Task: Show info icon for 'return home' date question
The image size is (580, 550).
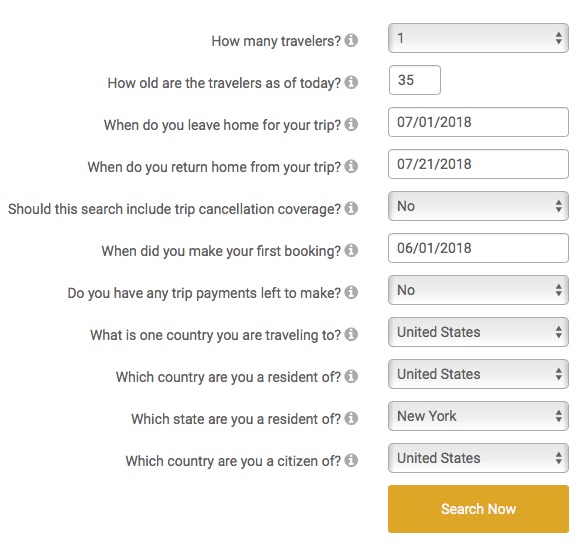Action: point(351,166)
